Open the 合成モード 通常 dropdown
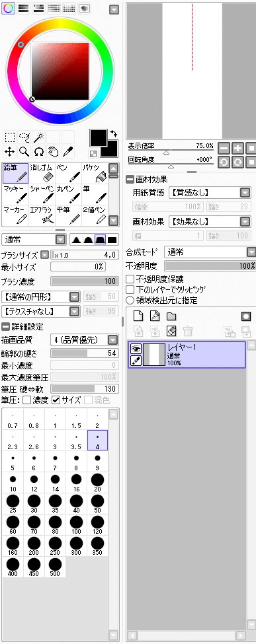 251,252
